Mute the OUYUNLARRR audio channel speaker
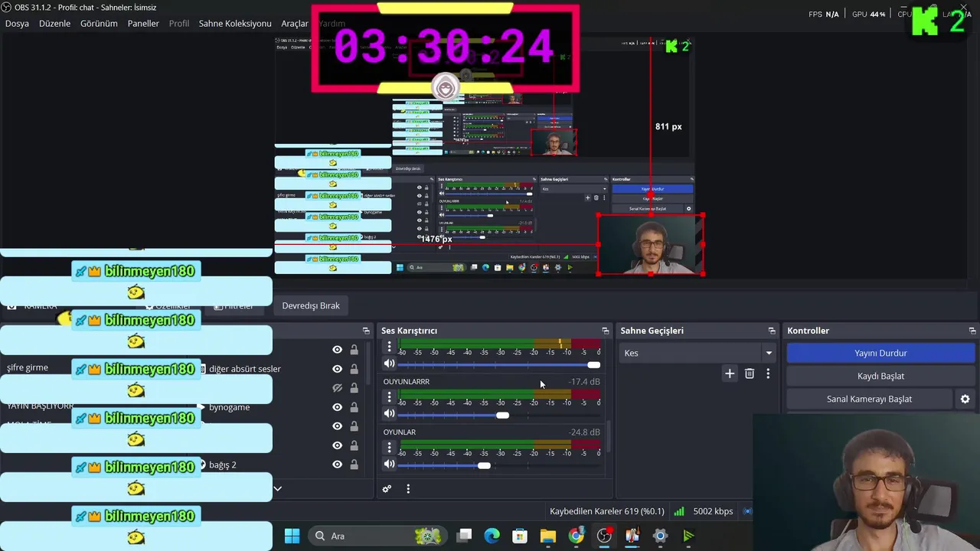Image resolution: width=980 pixels, height=551 pixels. [x=389, y=414]
